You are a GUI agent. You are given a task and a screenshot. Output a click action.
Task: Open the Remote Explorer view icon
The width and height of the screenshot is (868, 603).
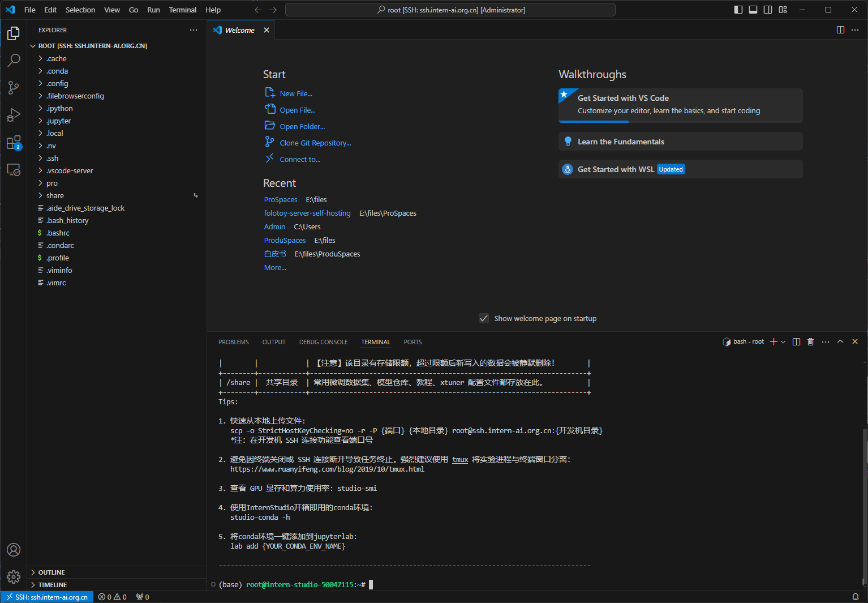pyautogui.click(x=14, y=169)
